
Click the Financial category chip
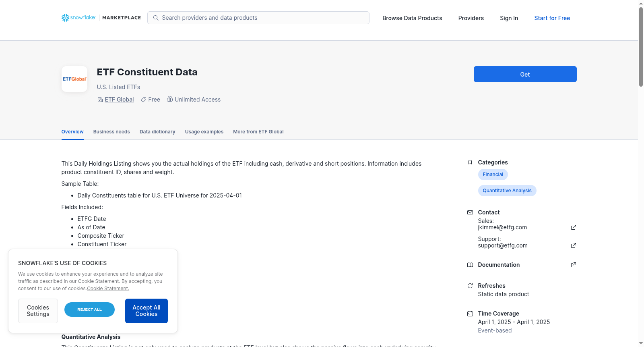493,175
